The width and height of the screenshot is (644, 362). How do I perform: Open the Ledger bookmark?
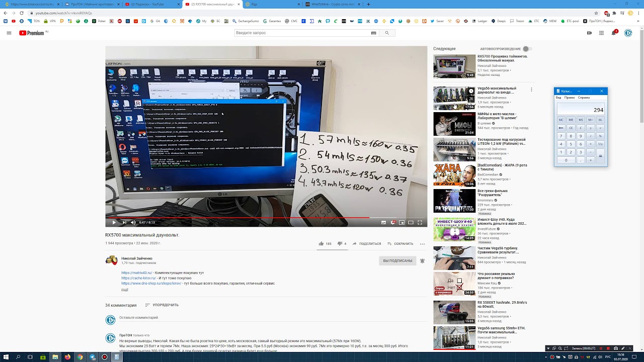tap(479, 22)
